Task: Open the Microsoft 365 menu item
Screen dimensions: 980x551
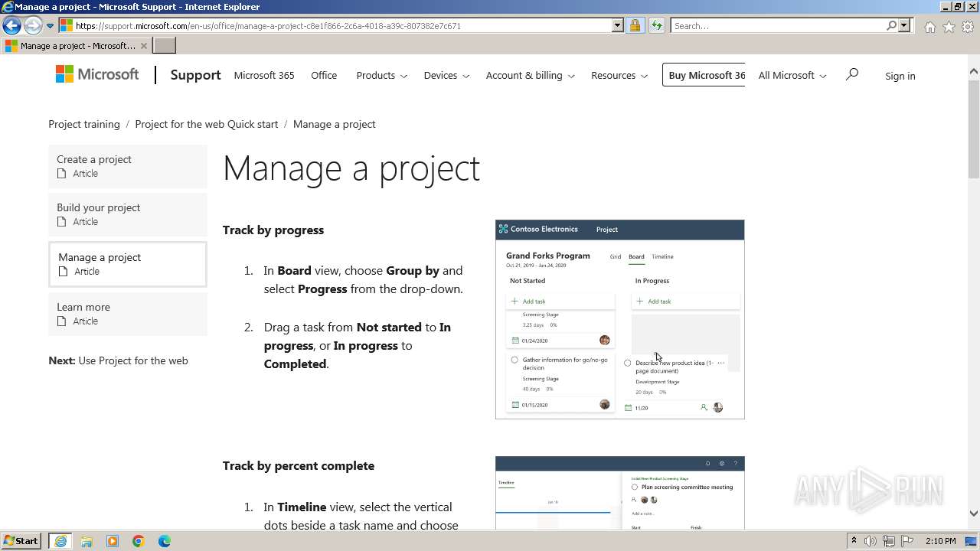Action: coord(264,75)
